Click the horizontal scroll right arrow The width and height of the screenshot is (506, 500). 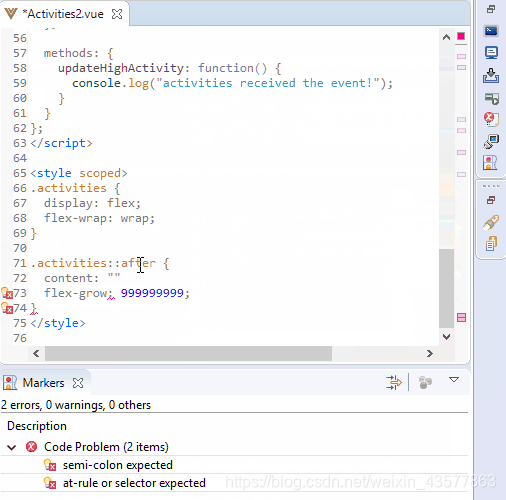coord(430,353)
